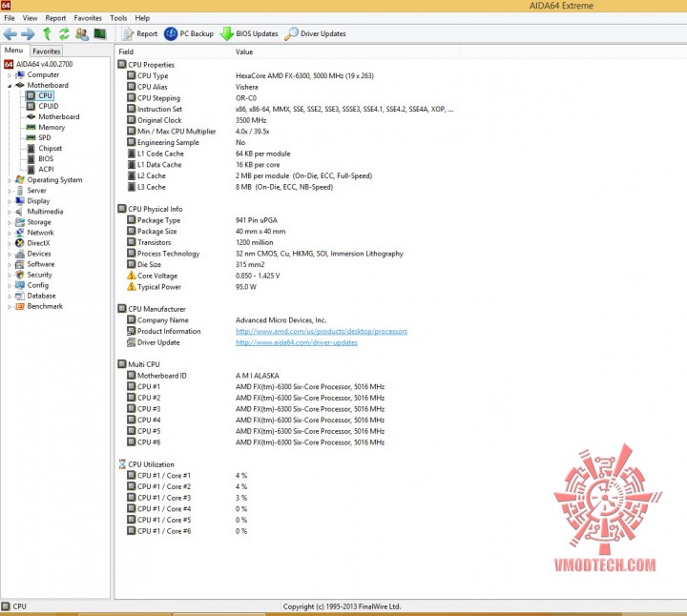Click the AIDA64 v4.00.2700 root icon
The width and height of the screenshot is (687, 616).
pos(9,64)
